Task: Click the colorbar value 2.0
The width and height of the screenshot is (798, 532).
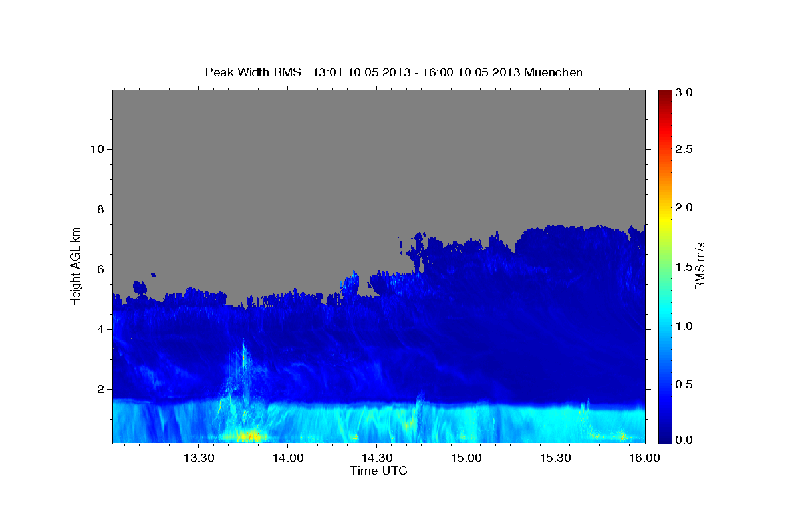Action: tap(685, 208)
